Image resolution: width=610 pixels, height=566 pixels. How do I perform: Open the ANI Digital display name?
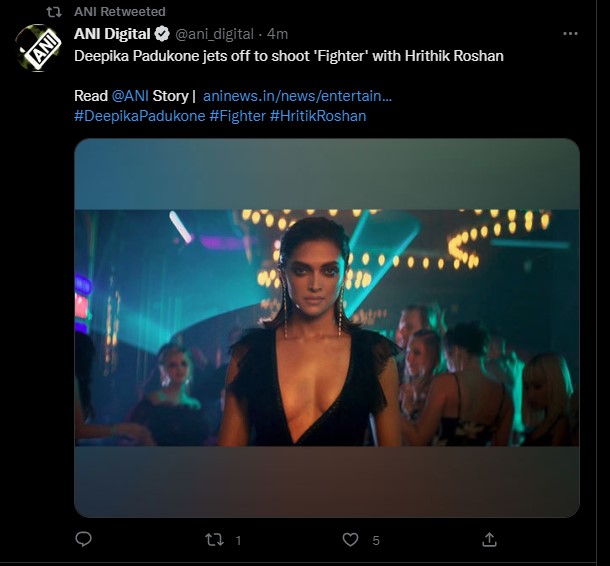point(112,34)
